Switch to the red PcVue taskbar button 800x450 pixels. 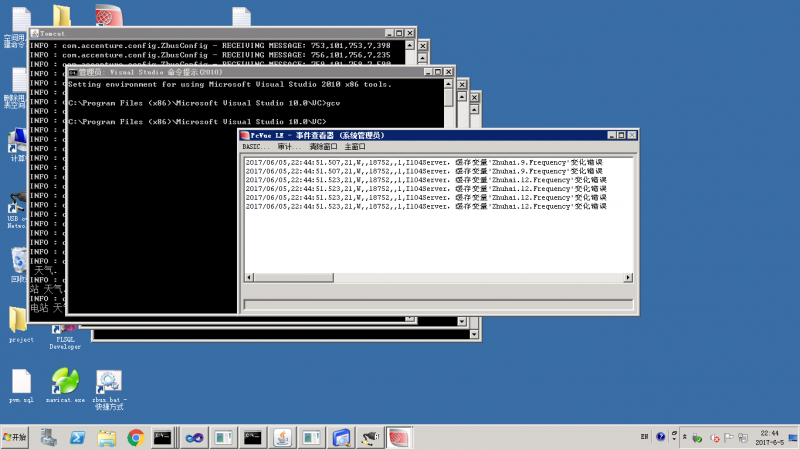pyautogui.click(x=399, y=437)
